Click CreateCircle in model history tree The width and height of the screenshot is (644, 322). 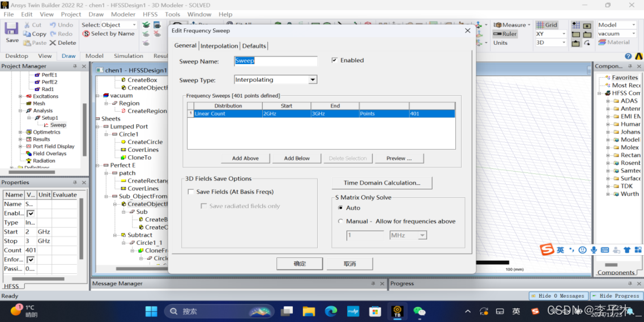145,142
